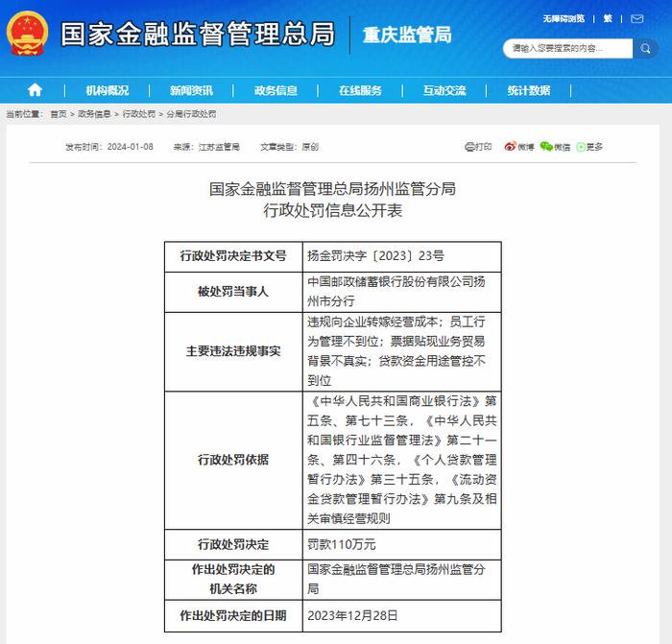Click the 文章类型: 原创 text
Image resolution: width=672 pixels, height=644 pixels.
tap(289, 147)
